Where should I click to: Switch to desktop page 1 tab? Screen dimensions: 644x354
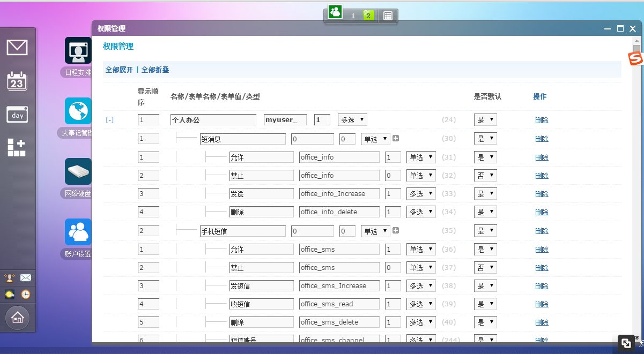click(353, 16)
